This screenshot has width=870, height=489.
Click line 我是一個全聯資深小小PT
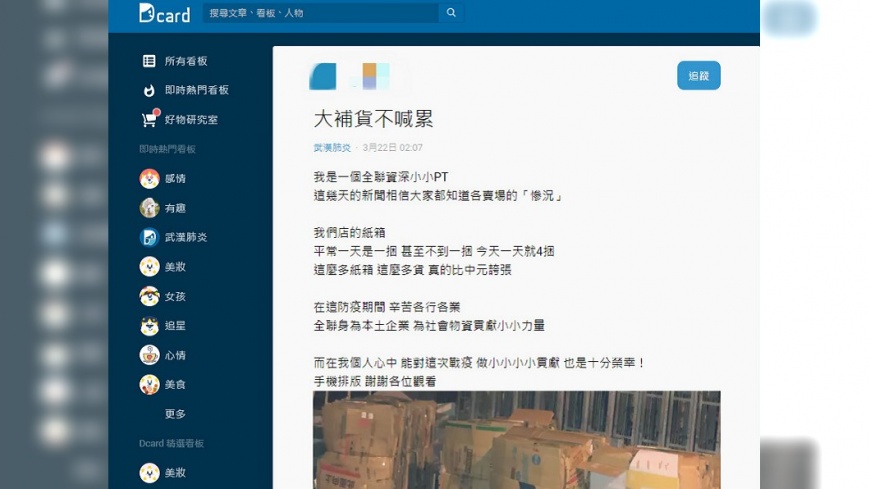tap(381, 177)
